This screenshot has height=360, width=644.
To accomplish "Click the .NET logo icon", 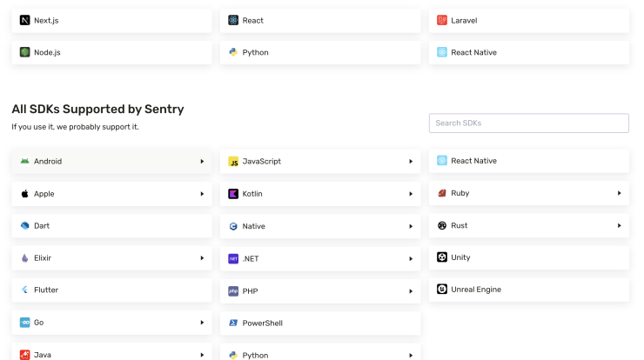I will click(233, 258).
